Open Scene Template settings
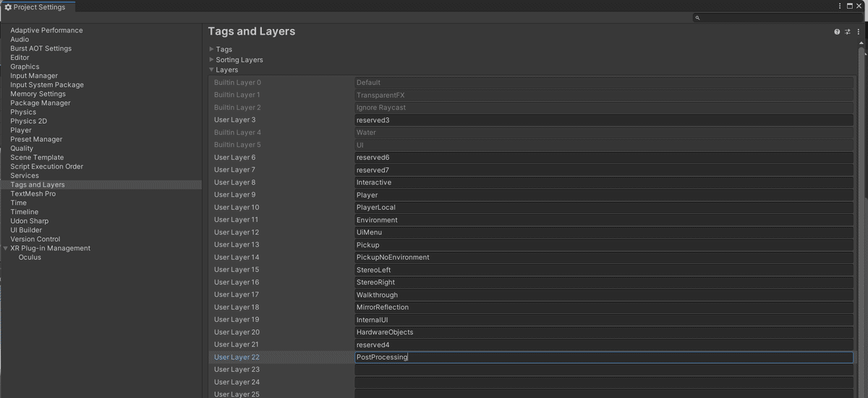 (x=37, y=157)
